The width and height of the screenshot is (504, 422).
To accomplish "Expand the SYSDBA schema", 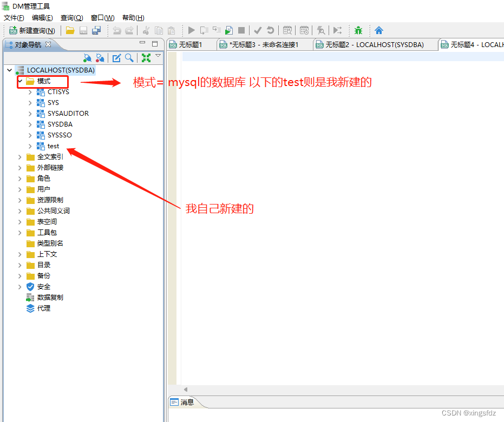I will point(30,124).
